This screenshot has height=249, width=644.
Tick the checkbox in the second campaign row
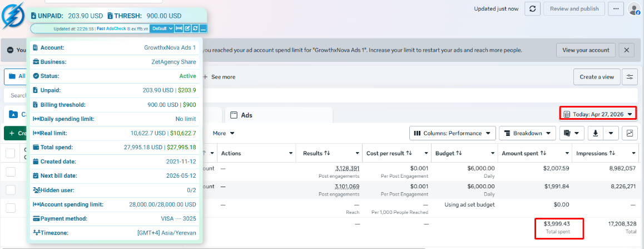click(11, 190)
